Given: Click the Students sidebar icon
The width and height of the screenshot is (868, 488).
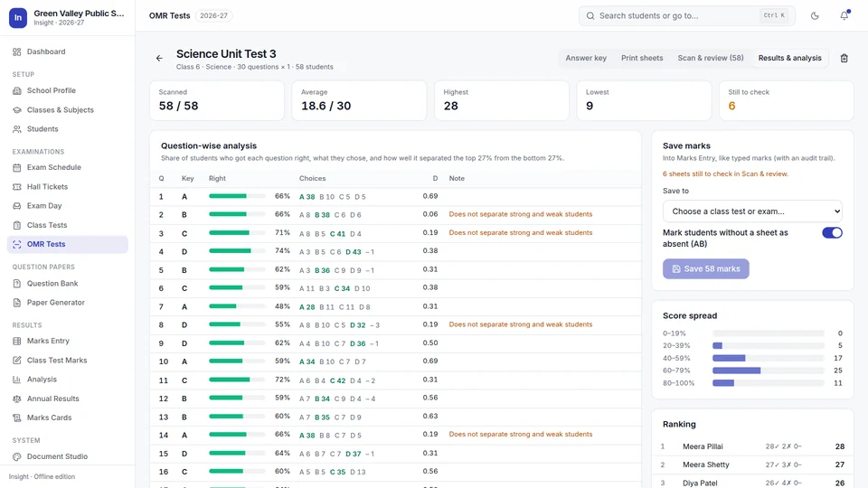Looking at the screenshot, I should [16, 129].
